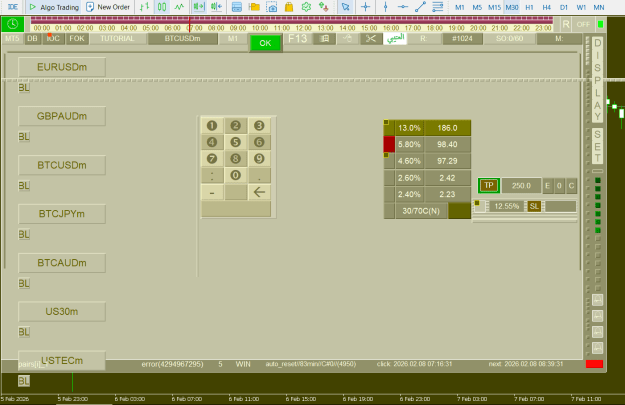Select the M1 timeframe in toolbar
The image size is (625, 405).
pos(460,7)
